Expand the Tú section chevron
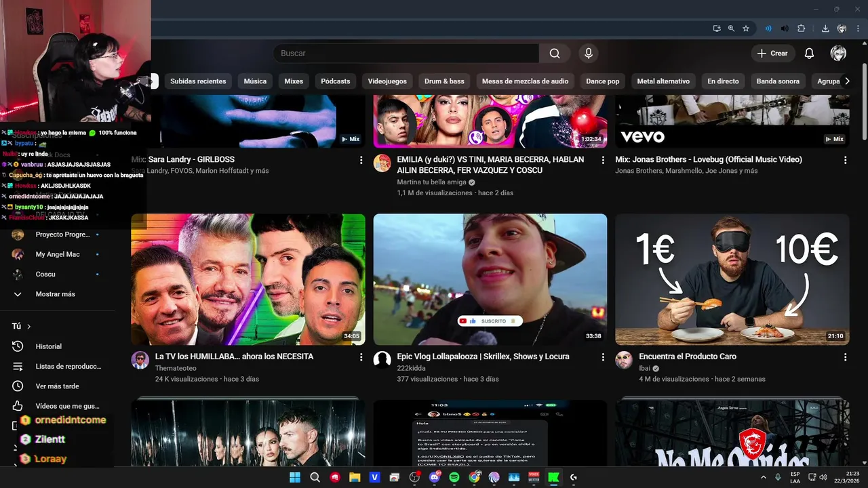 point(28,327)
